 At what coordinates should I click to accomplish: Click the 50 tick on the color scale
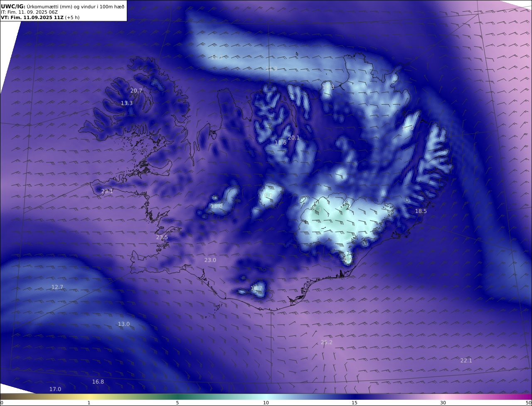(528, 403)
